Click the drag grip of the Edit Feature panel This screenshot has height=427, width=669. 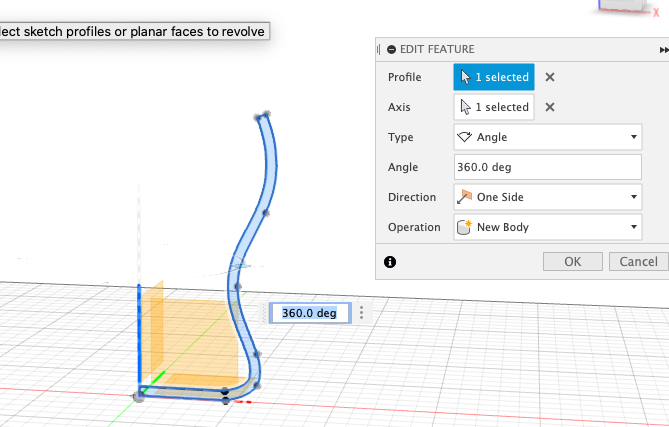[x=378, y=49]
